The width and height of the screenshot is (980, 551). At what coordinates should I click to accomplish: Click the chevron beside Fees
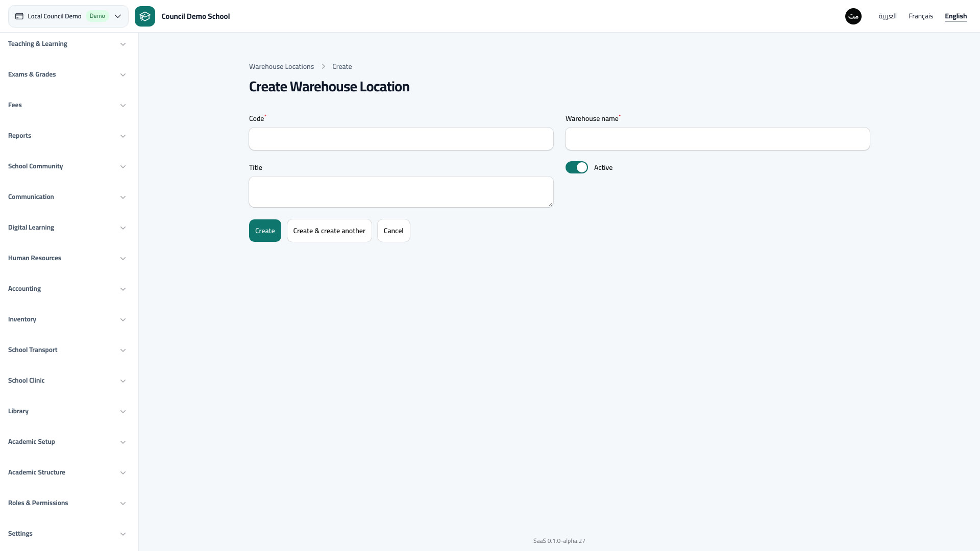[x=123, y=106]
